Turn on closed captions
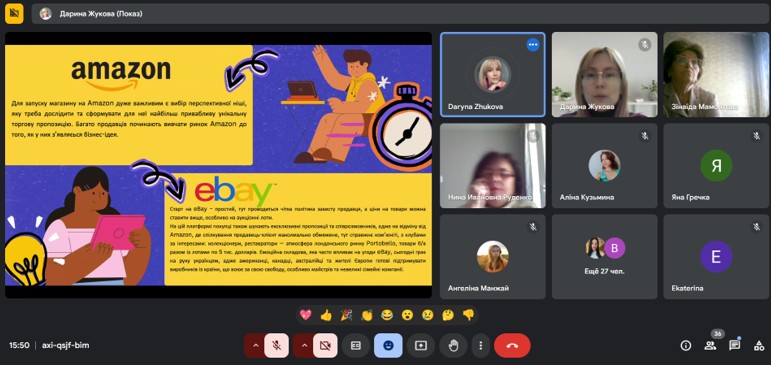This screenshot has height=365, width=771. tap(356, 345)
